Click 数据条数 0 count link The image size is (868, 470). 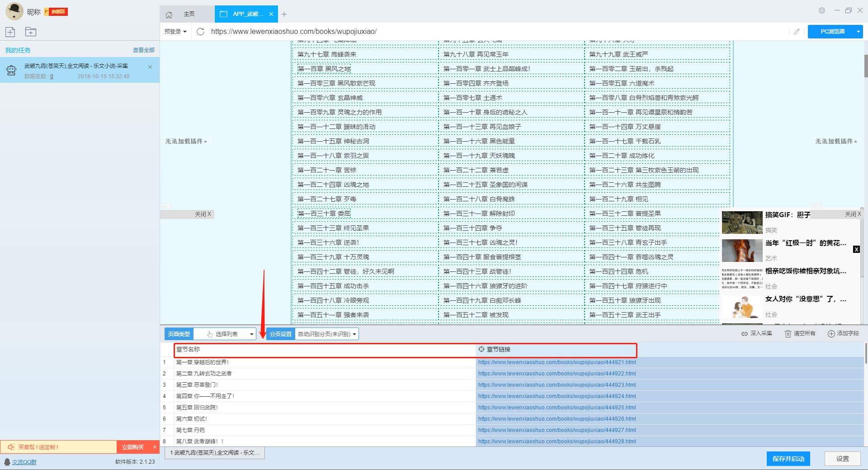(52, 76)
